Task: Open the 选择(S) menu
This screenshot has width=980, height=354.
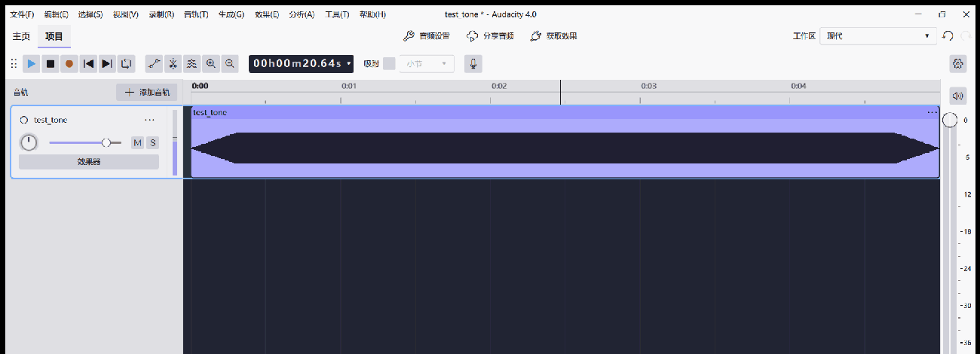Action: pyautogui.click(x=90, y=14)
